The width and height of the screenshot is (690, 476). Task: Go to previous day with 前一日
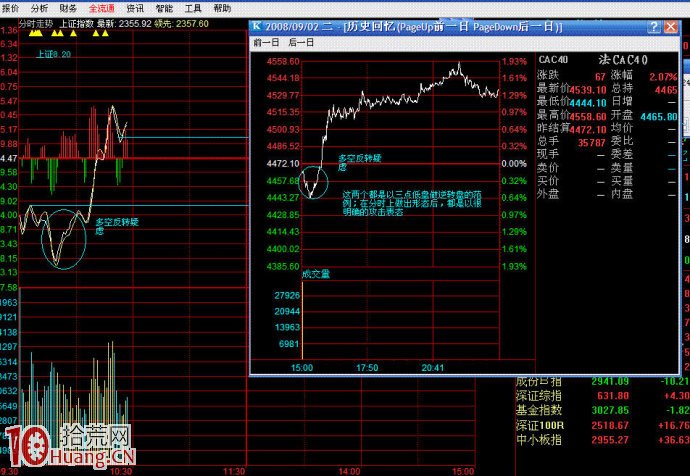pyautogui.click(x=267, y=43)
